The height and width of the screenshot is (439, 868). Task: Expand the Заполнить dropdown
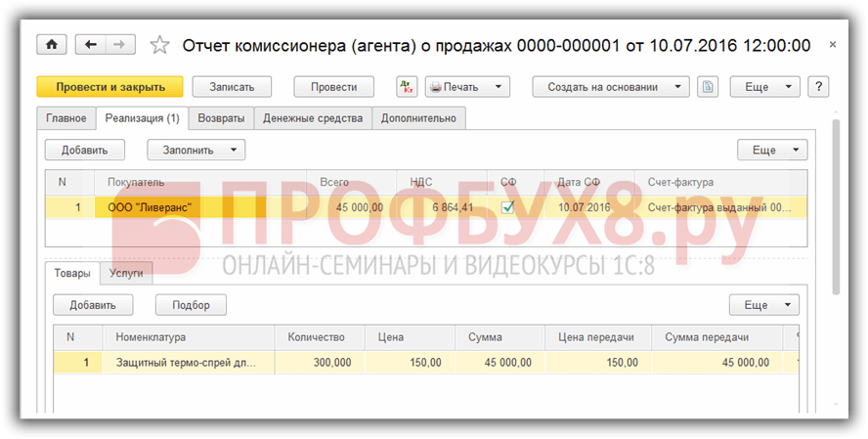tap(195, 150)
